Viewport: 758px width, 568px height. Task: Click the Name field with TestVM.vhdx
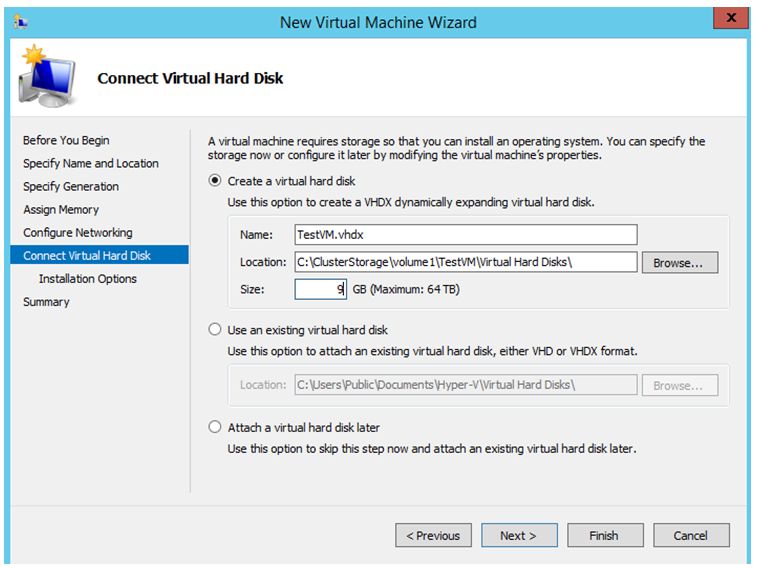coord(466,234)
